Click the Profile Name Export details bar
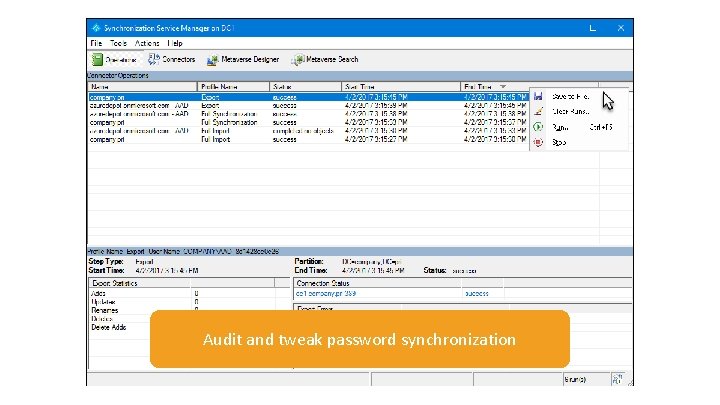This screenshot has height=405, width=720. tap(360, 252)
